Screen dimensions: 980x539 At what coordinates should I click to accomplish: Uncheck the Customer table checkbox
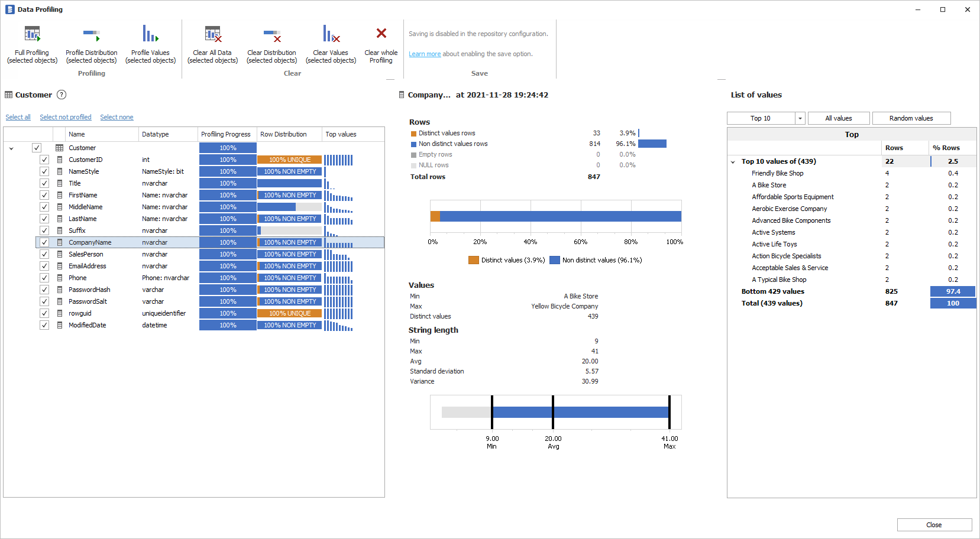[37, 148]
